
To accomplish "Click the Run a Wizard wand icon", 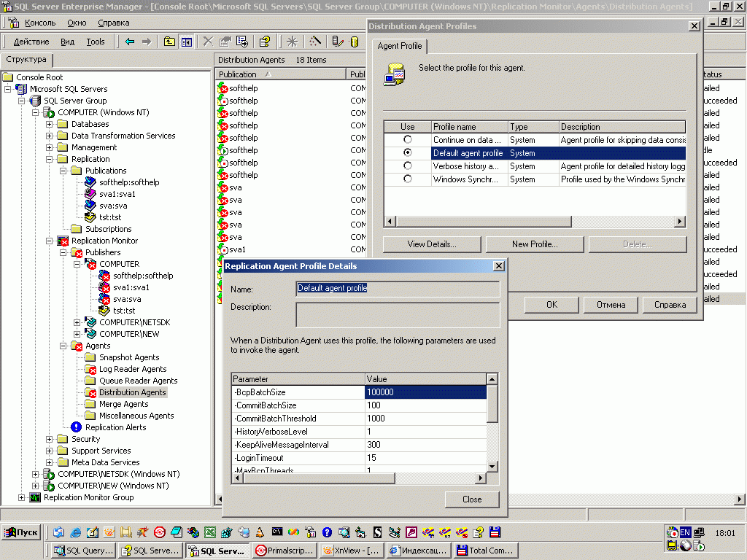I will [x=315, y=42].
